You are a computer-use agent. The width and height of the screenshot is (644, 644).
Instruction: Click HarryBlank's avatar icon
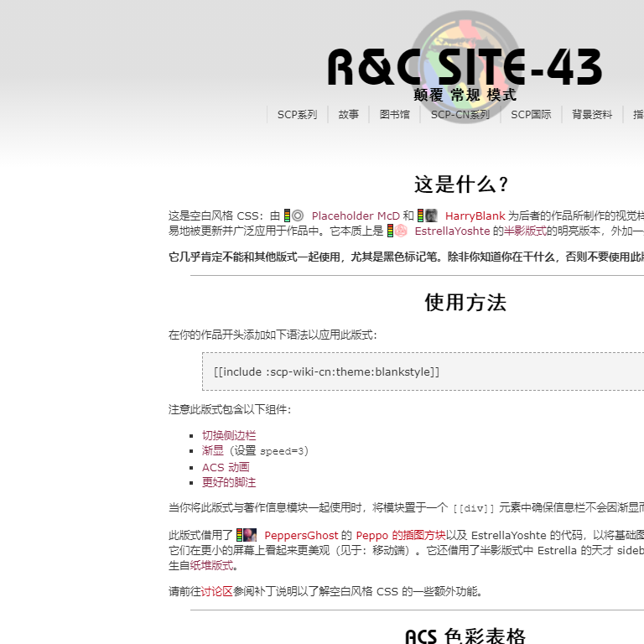431,216
